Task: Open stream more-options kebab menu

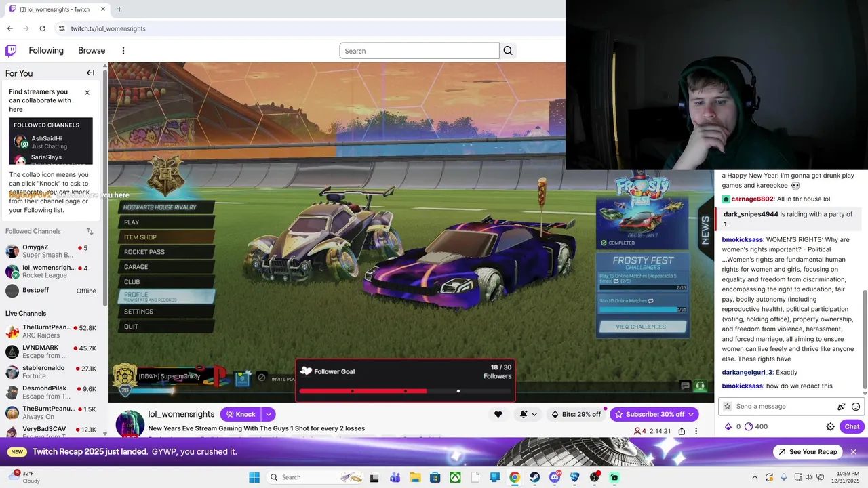Action: [x=696, y=431]
